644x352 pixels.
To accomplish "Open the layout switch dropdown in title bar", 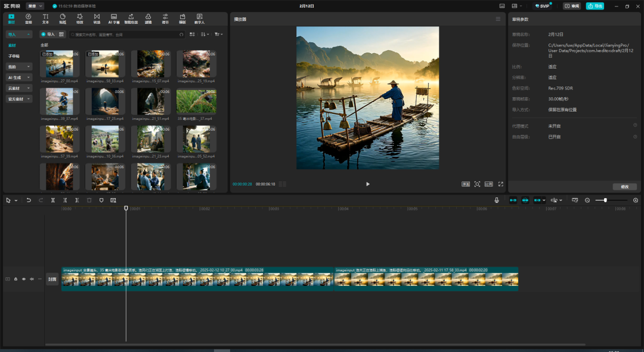I will tap(516, 6).
